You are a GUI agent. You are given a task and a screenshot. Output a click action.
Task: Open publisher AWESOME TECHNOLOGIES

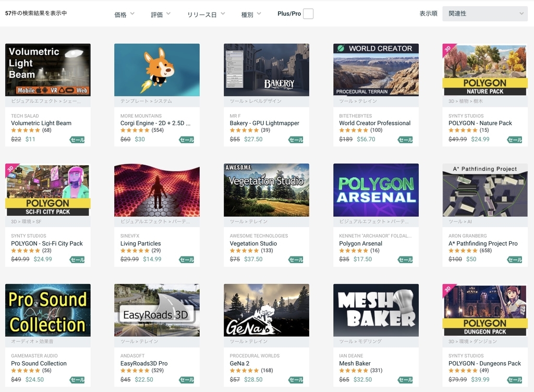[259, 236]
